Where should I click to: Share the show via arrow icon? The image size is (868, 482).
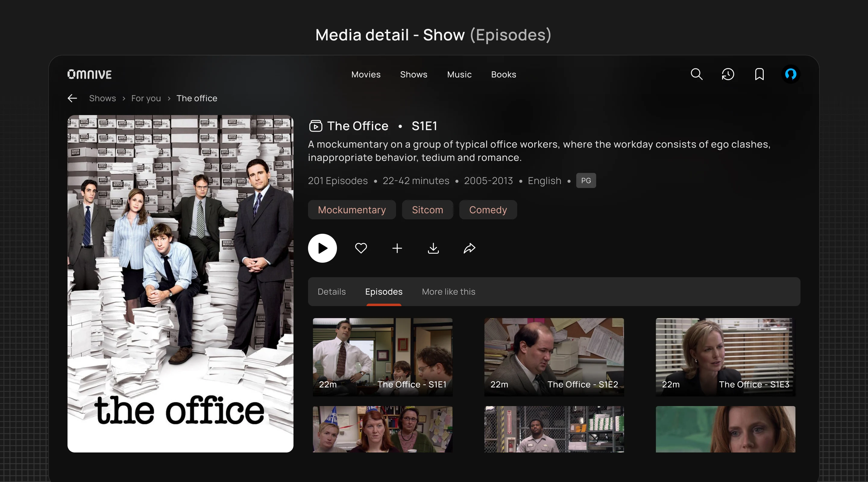[469, 248]
